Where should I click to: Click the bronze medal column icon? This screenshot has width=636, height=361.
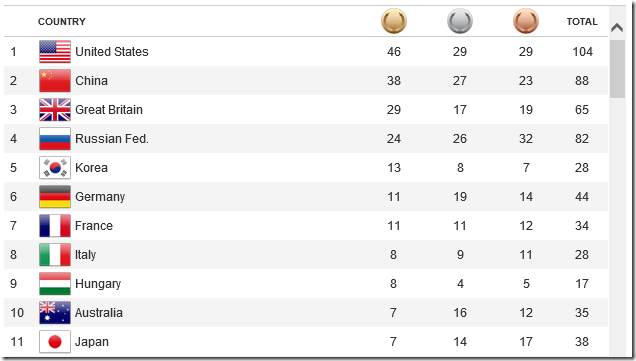coord(526,21)
